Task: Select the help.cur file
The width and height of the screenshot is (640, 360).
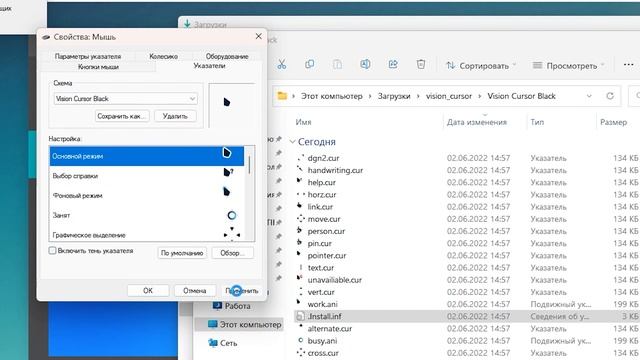Action: click(322, 182)
